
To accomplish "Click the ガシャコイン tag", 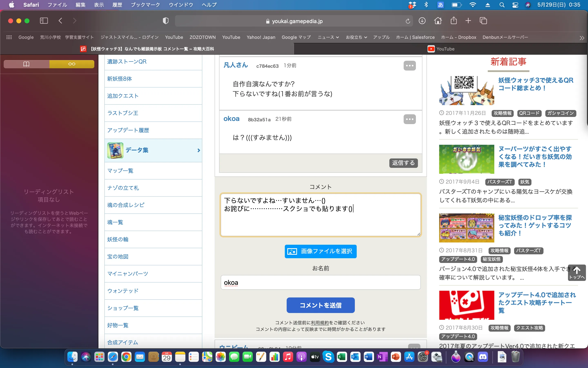I will pyautogui.click(x=561, y=113).
